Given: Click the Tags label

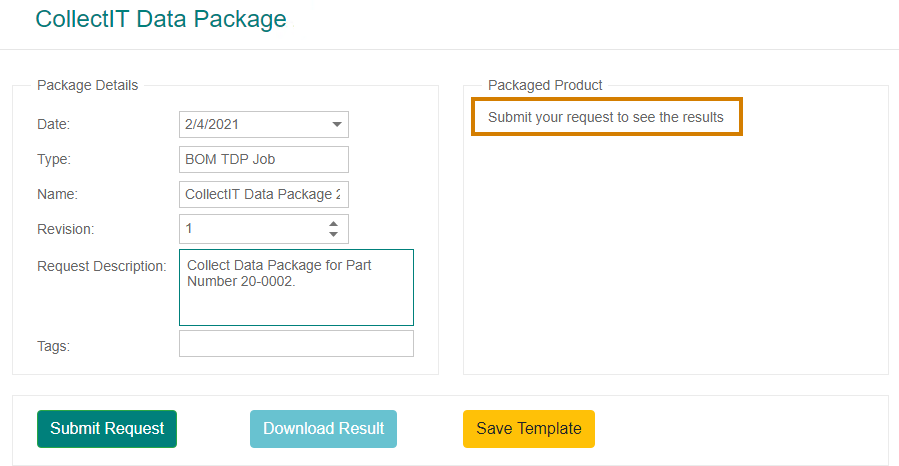Looking at the screenshot, I should (53, 346).
